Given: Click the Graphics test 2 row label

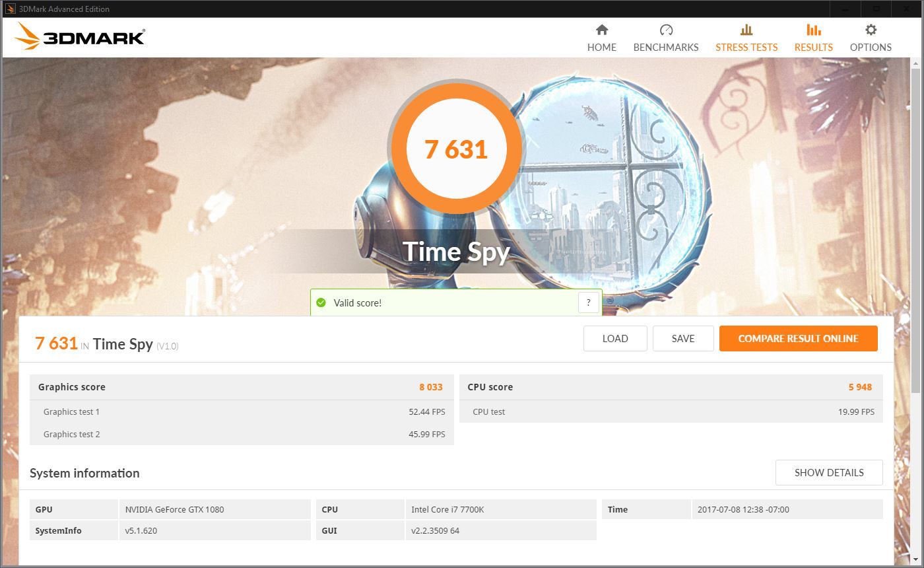Looking at the screenshot, I should pos(71,434).
